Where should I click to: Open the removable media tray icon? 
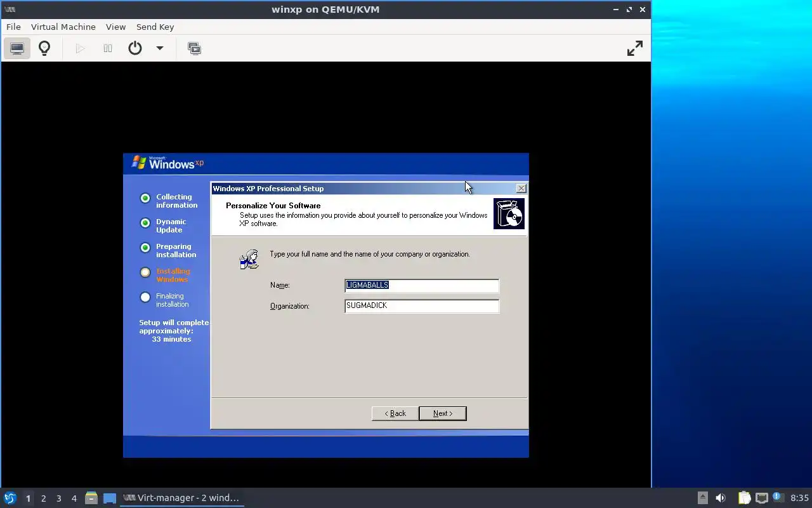702,498
